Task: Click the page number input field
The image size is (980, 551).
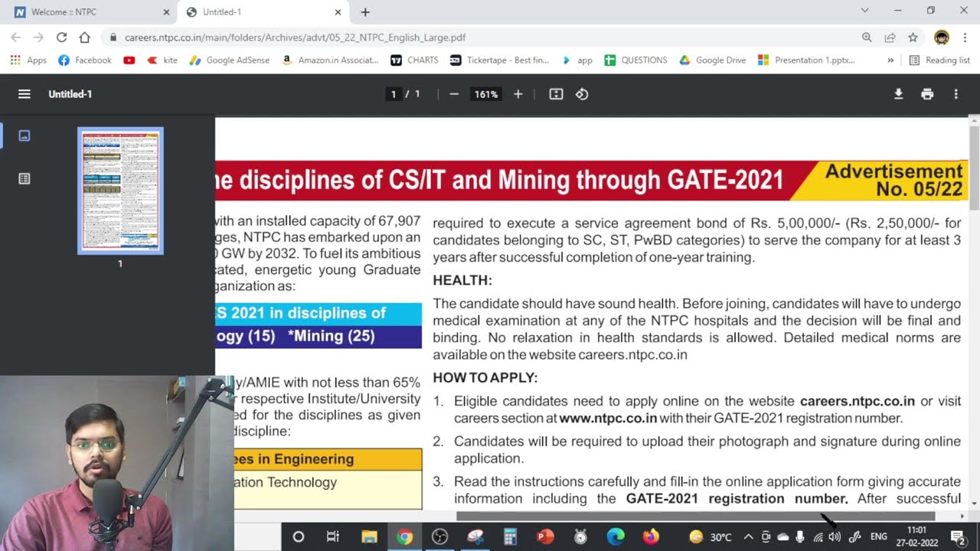Action: click(x=394, y=94)
